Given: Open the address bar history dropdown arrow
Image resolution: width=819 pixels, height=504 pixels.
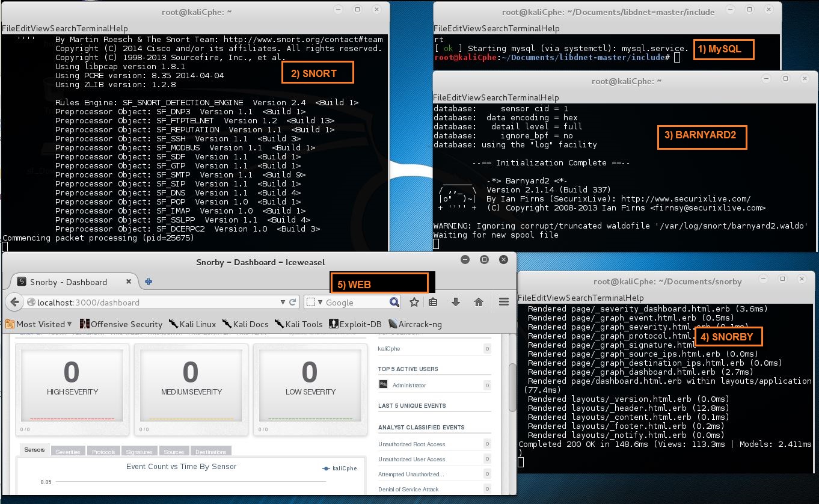Looking at the screenshot, I should tap(283, 303).
